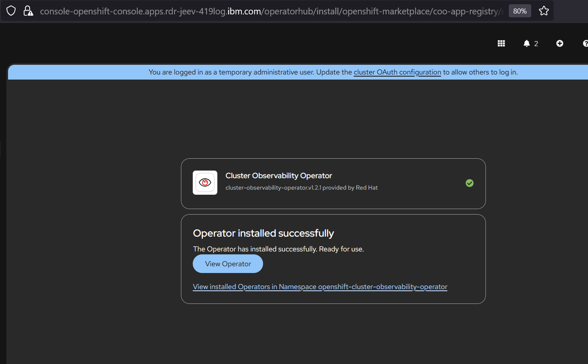This screenshot has width=588, height=364.
Task: Bookmark this page with the star icon
Action: pyautogui.click(x=544, y=11)
